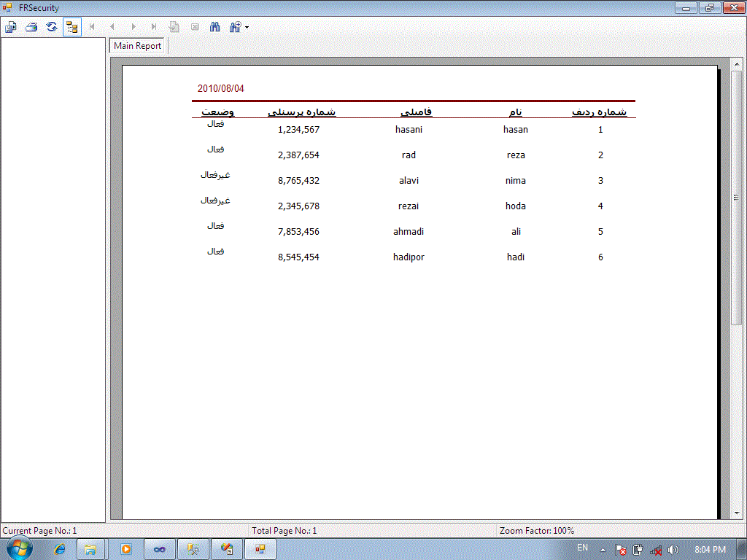This screenshot has height=560, width=747.
Task: Click the EN language indicator
Action: tap(582, 548)
